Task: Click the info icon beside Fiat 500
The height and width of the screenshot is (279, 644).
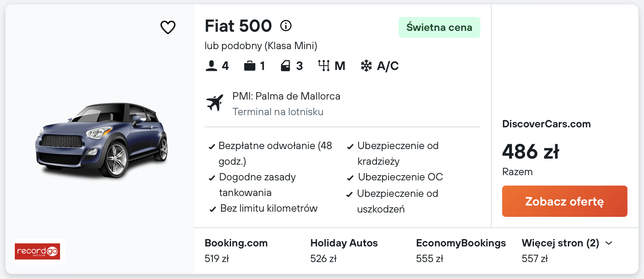Action: coord(286,26)
